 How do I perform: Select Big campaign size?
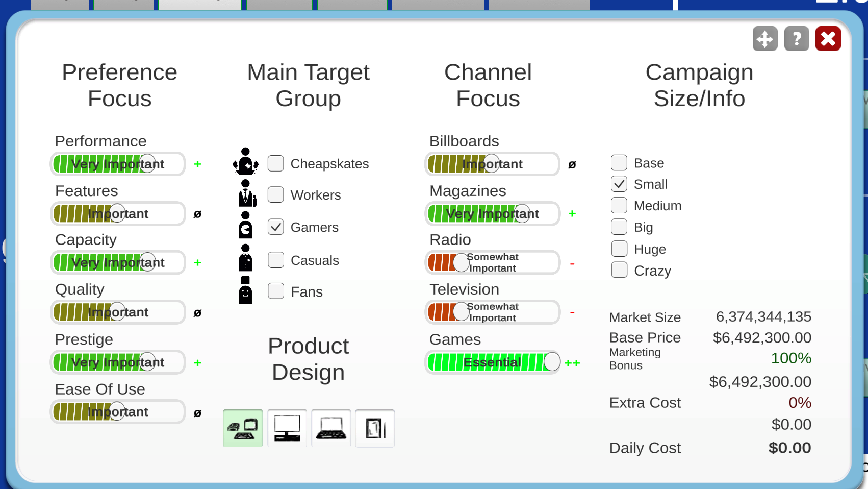(x=619, y=227)
